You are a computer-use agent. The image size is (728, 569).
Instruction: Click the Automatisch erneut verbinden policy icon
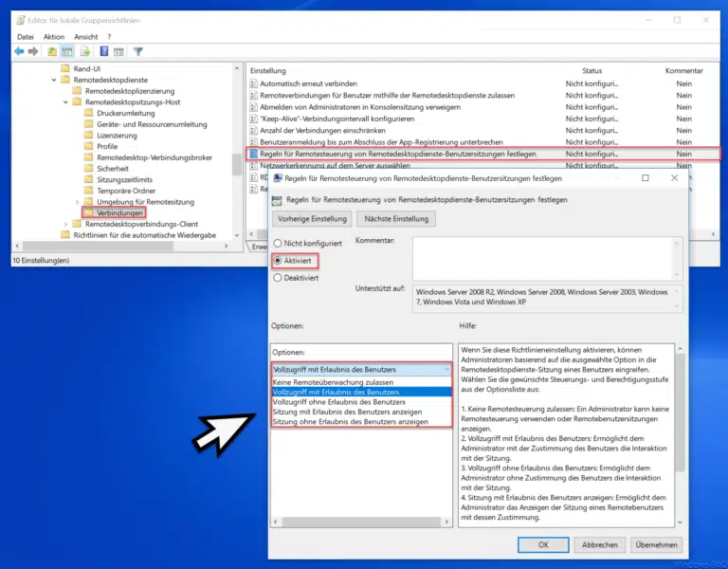click(252, 83)
